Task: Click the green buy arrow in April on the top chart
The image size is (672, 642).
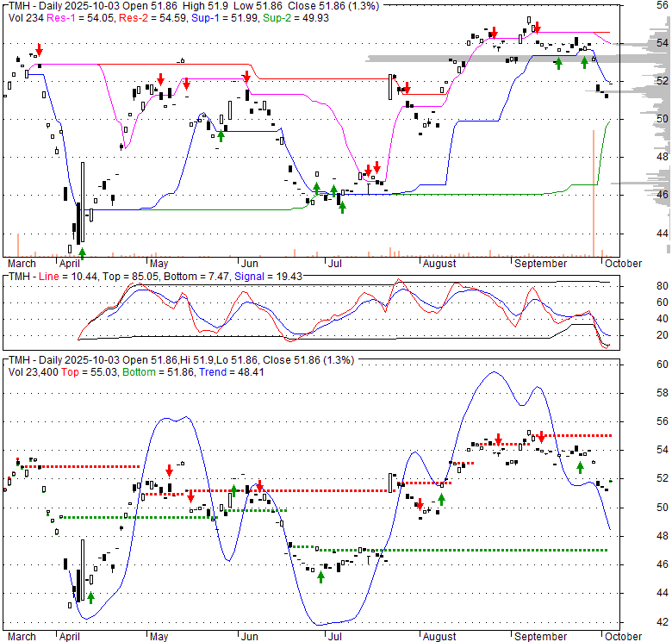Action: coord(82,252)
